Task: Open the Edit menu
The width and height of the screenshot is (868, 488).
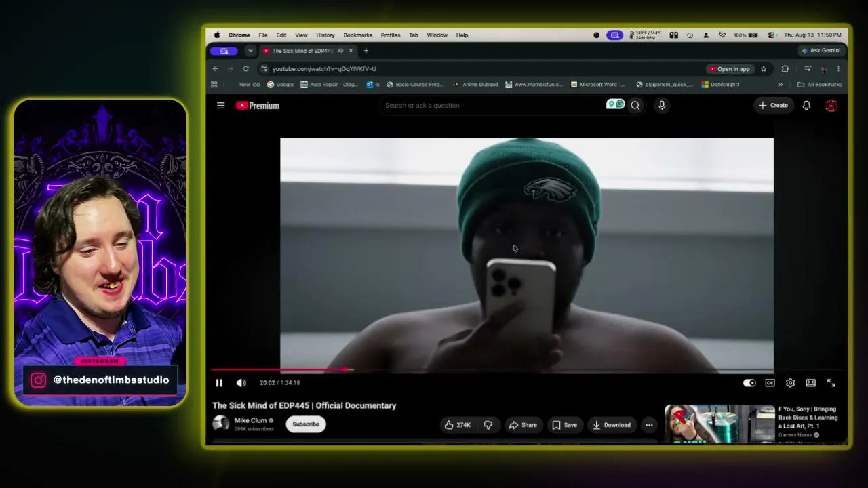Action: pos(281,35)
